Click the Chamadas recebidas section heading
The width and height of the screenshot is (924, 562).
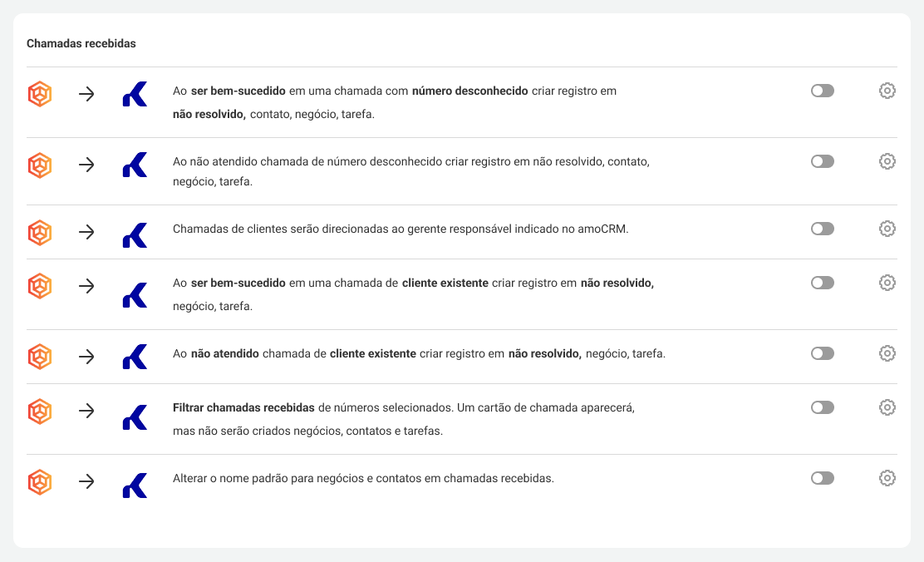tap(81, 44)
